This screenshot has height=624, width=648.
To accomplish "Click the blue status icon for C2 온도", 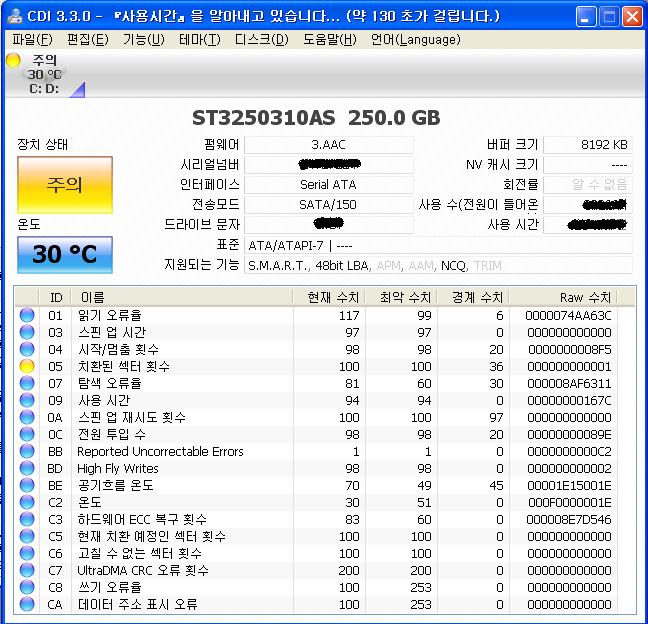I will coord(27,502).
